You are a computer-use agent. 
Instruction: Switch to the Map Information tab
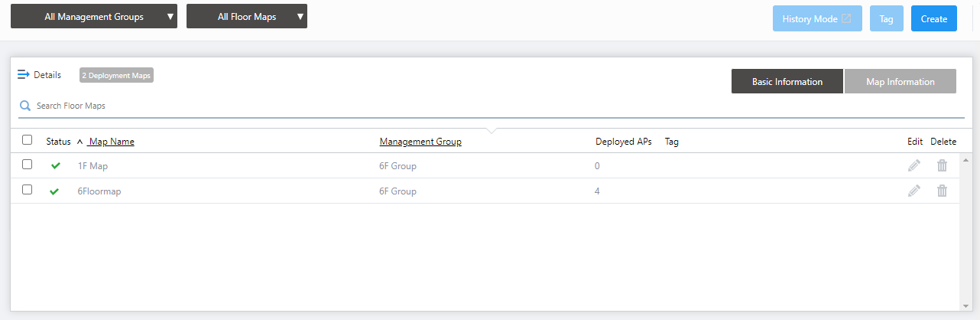pyautogui.click(x=900, y=82)
